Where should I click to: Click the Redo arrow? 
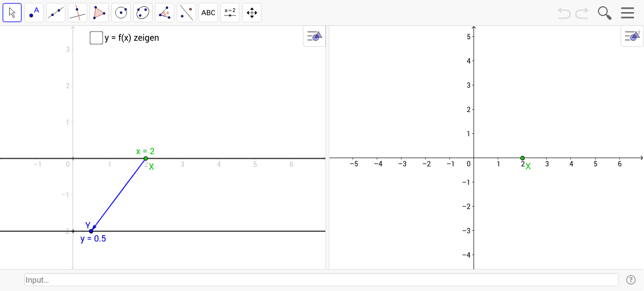pos(582,13)
